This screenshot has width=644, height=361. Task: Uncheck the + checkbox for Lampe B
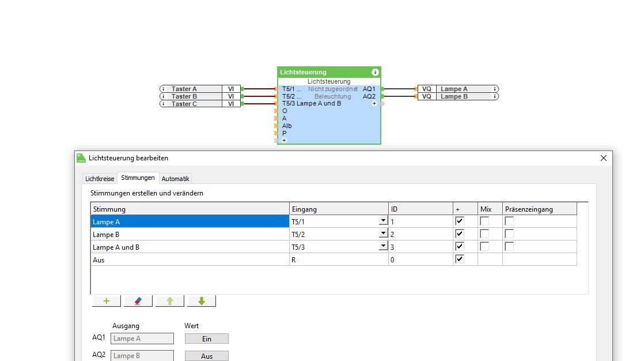pos(459,234)
